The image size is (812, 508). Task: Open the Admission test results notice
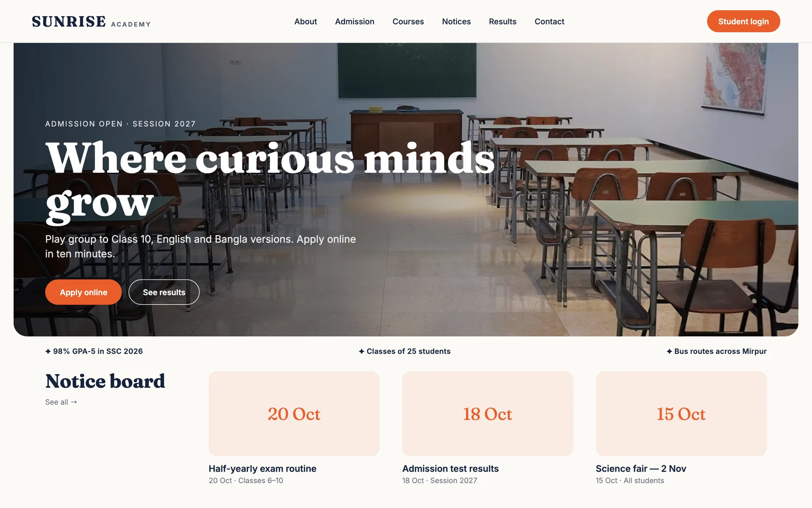click(450, 469)
